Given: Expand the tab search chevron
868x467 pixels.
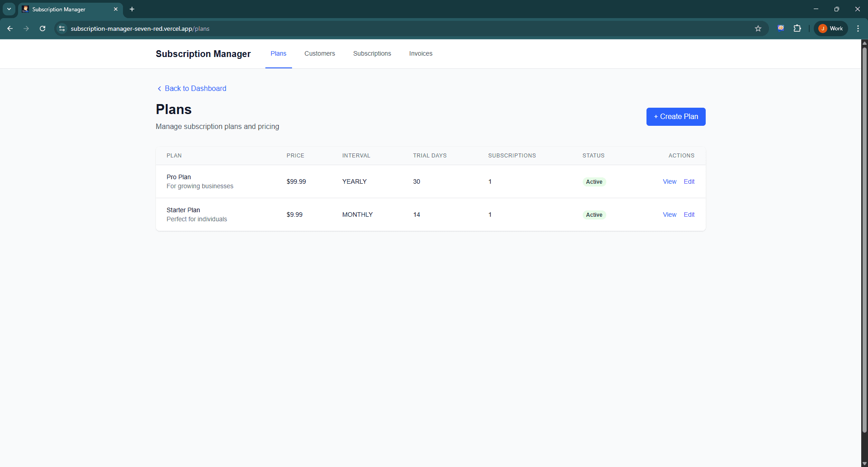Looking at the screenshot, I should [x=9, y=9].
